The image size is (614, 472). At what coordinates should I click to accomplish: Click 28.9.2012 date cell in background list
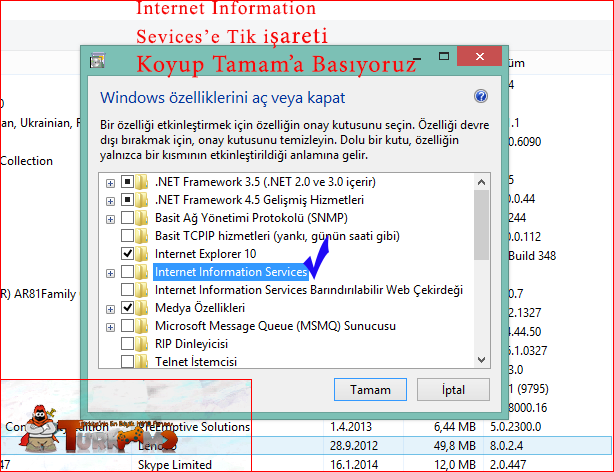pyautogui.click(x=354, y=446)
